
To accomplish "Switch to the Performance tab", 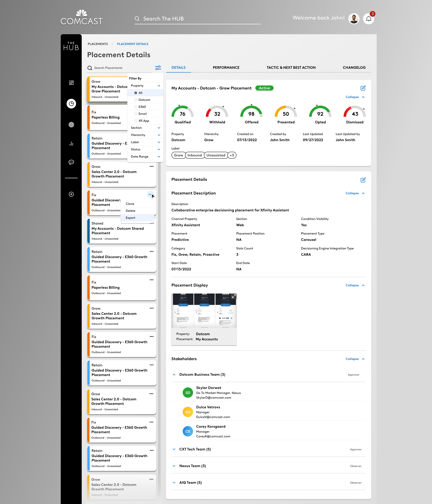I will click(x=226, y=67).
